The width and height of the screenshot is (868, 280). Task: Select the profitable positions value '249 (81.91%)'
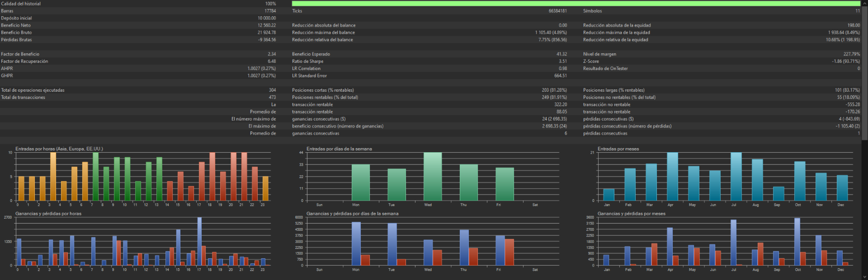pyautogui.click(x=554, y=98)
